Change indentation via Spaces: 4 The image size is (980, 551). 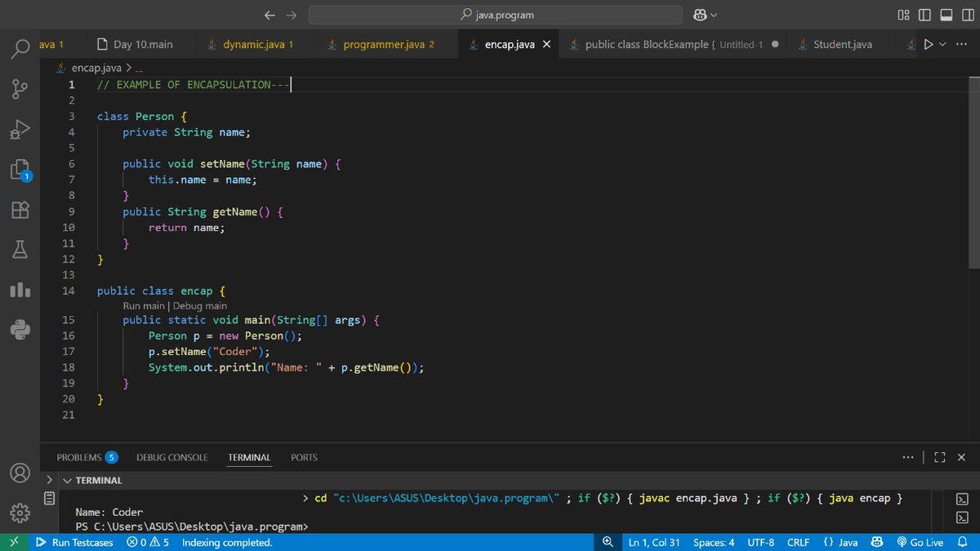714,542
